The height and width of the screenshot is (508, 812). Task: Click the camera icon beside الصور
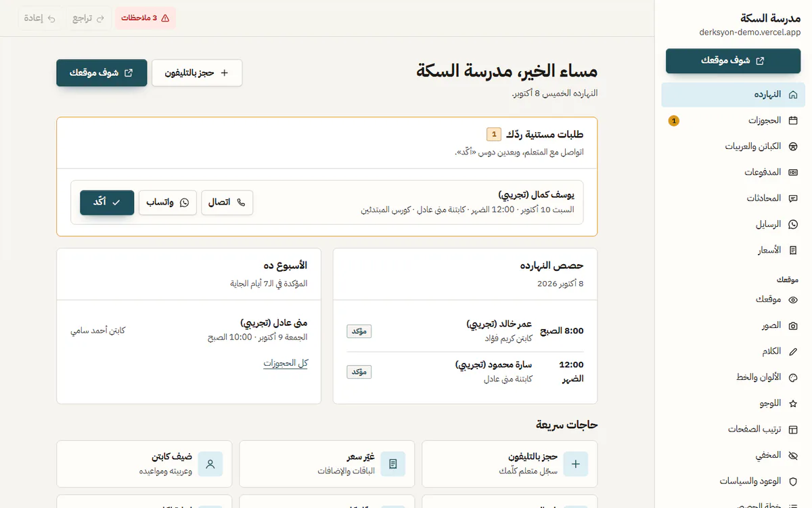click(794, 326)
